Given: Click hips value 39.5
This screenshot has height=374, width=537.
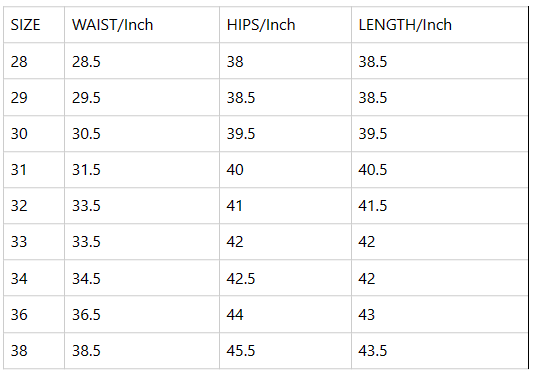Looking at the screenshot, I should coord(241,134).
